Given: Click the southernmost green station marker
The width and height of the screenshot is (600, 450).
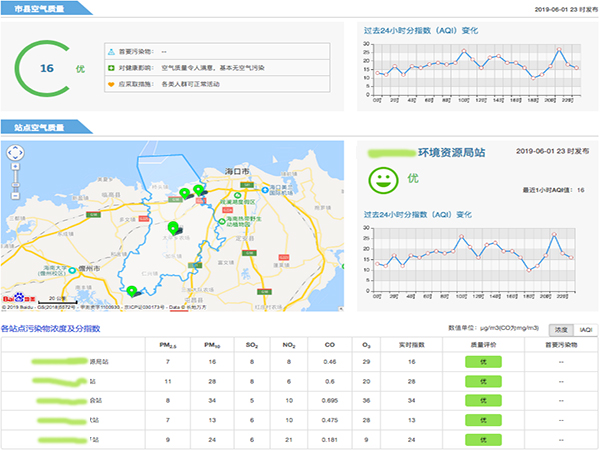Looking at the screenshot, I should pyautogui.click(x=131, y=291).
